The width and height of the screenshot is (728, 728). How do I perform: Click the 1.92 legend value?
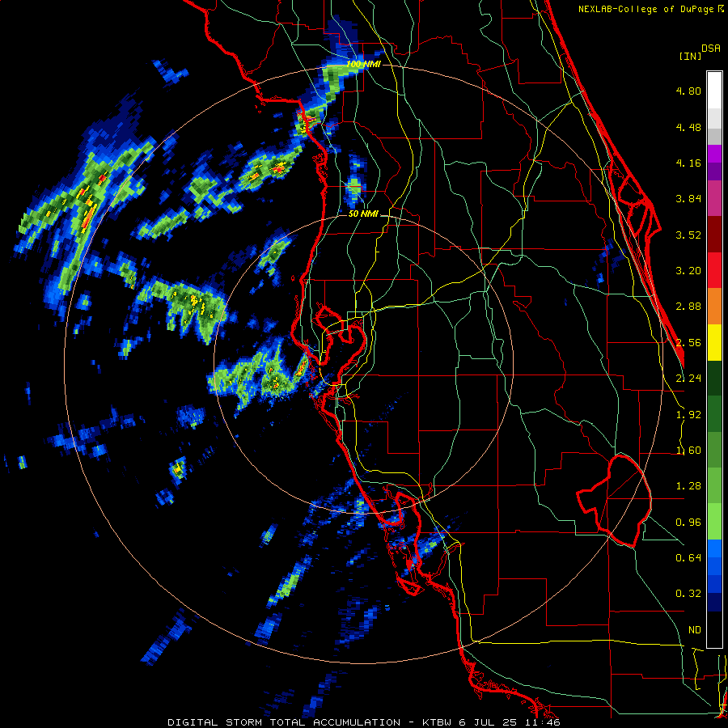click(x=688, y=415)
